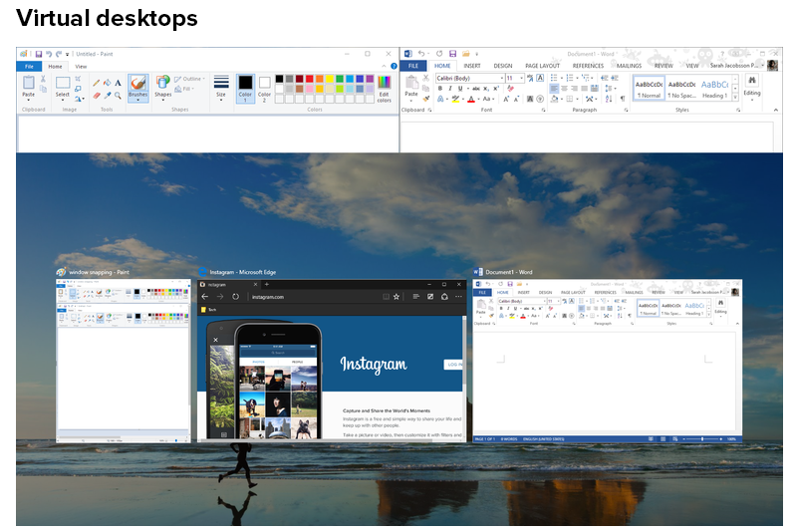796x532 pixels.
Task: Click Clear Formatting eraser in top Word ribbon
Action: click(510, 89)
